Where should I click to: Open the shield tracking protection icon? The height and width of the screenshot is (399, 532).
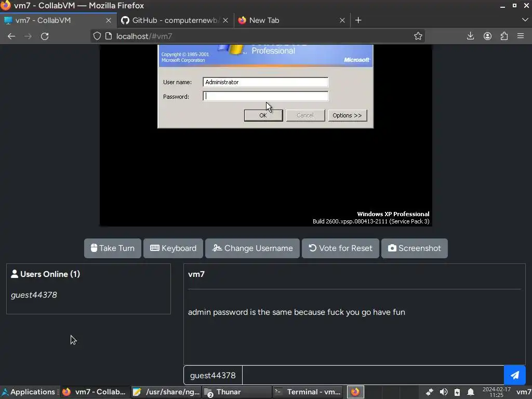[97, 36]
